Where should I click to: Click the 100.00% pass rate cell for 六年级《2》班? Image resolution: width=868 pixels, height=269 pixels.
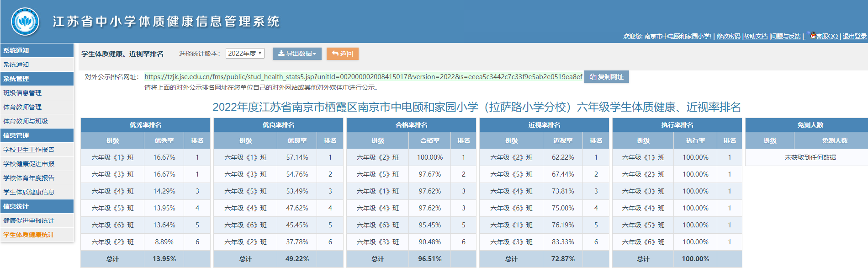pos(430,157)
